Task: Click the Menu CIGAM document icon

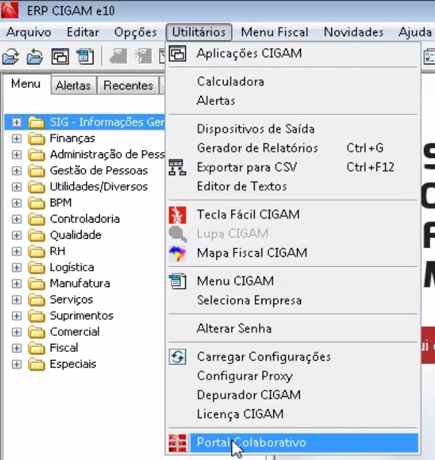Action: click(177, 281)
